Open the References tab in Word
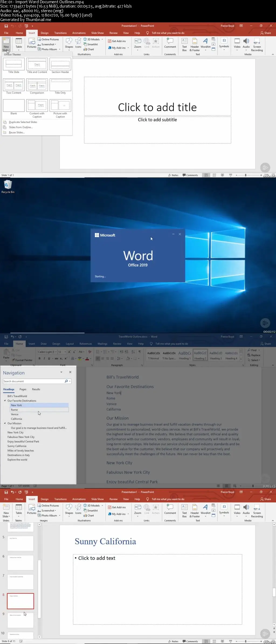This screenshot has height=644, width=276. tap(86, 344)
